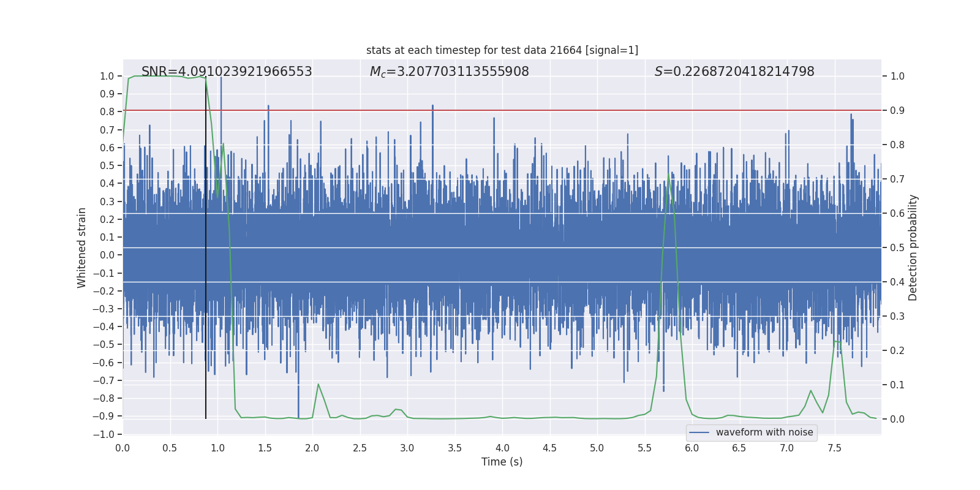Click the 4.0 tick label on time axis

[502, 448]
